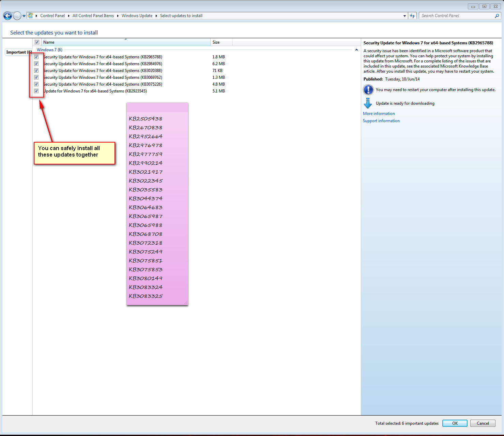This screenshot has height=436, width=504.
Task: Go to Control Panel breadcrumb
Action: pyautogui.click(x=52, y=16)
